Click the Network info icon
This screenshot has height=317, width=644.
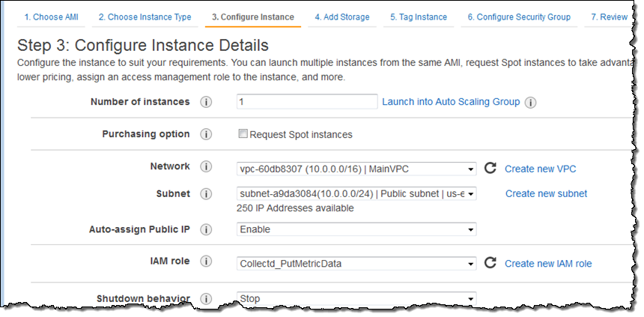(x=207, y=167)
